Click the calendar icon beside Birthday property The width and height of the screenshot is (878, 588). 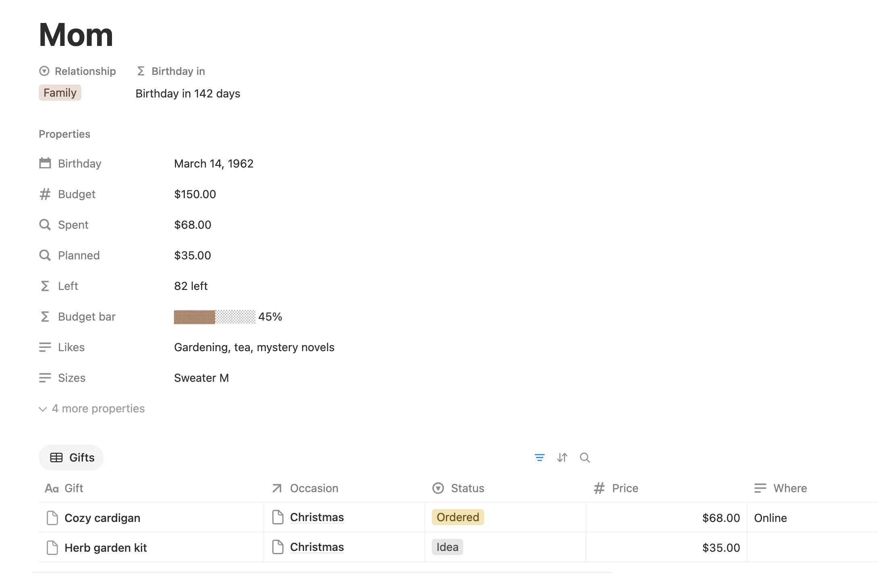pos(45,163)
